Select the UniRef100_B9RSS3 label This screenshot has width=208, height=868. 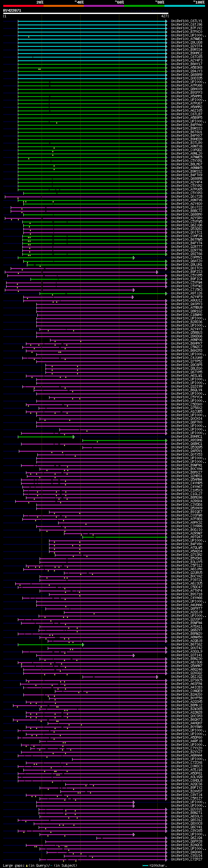(x=187, y=129)
